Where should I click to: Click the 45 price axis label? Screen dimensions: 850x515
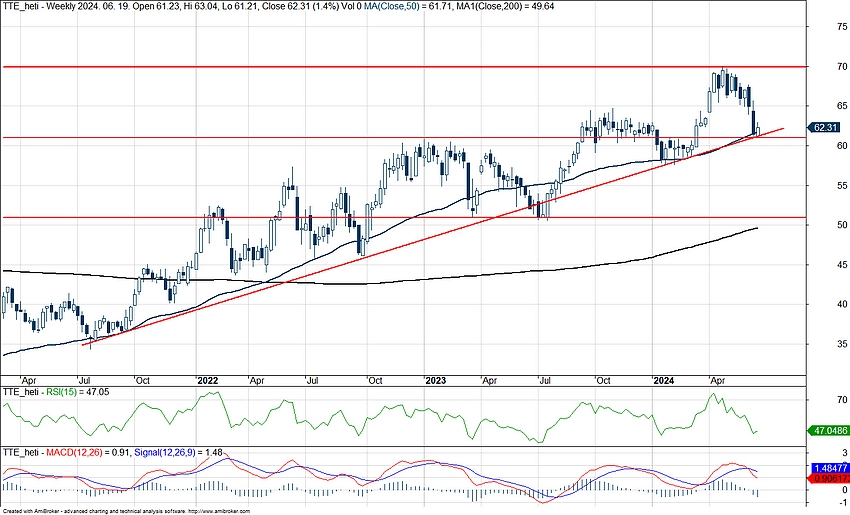coord(842,265)
